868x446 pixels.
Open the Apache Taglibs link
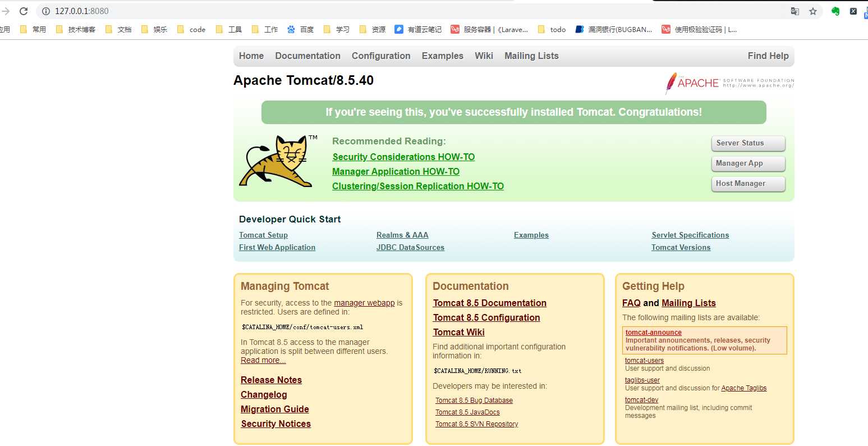tap(744, 388)
